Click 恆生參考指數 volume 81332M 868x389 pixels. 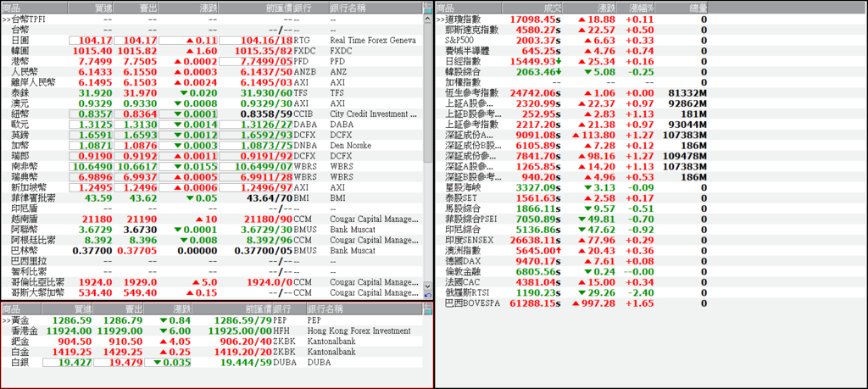(688, 93)
